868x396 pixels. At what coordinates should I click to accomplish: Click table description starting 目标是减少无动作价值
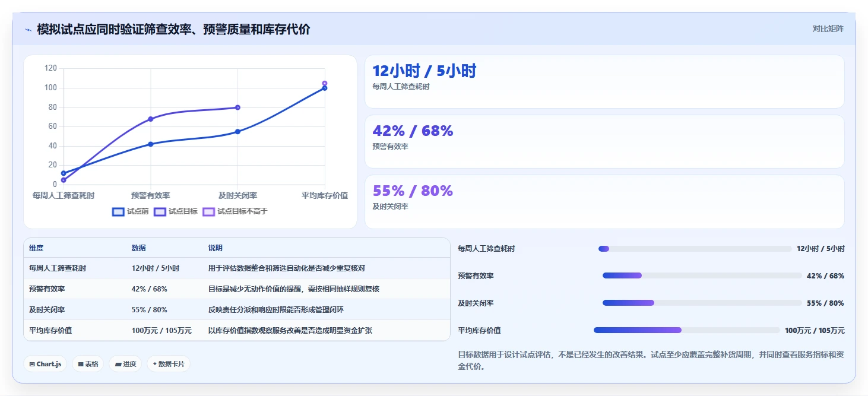tap(293, 289)
